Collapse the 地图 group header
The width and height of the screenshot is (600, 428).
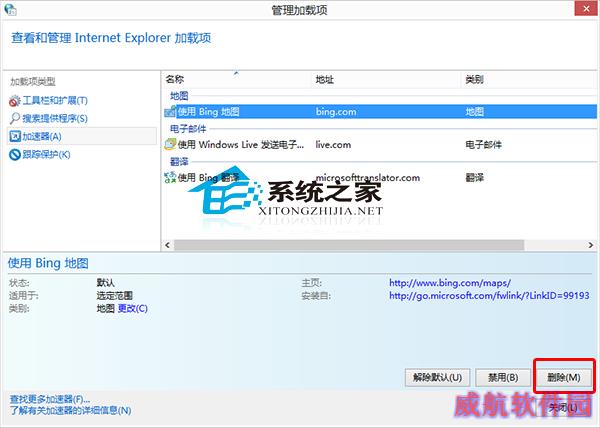(x=179, y=96)
